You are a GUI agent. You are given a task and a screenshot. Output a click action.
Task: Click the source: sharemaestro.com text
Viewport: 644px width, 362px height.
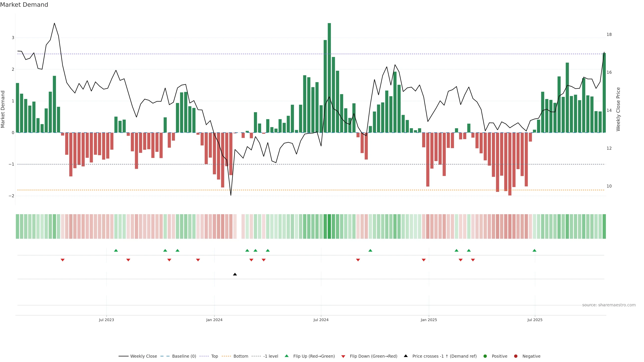tap(609, 305)
